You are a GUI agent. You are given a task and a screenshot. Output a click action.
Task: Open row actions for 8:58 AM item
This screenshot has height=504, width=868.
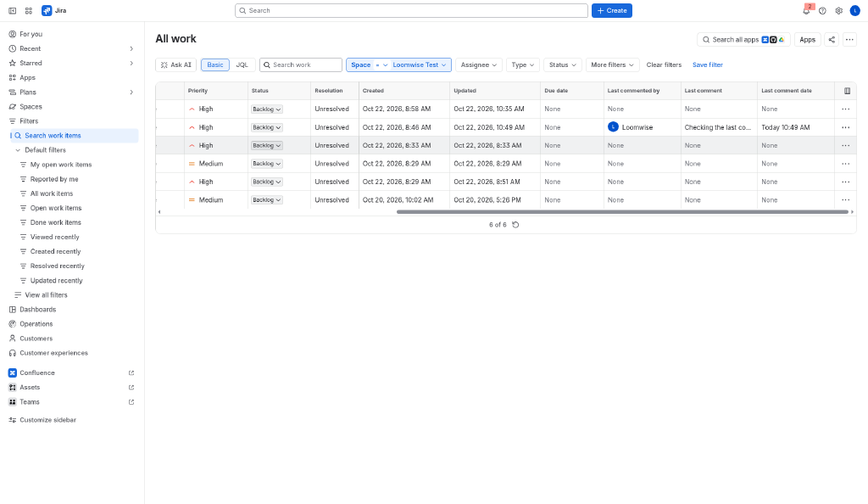pos(846,109)
